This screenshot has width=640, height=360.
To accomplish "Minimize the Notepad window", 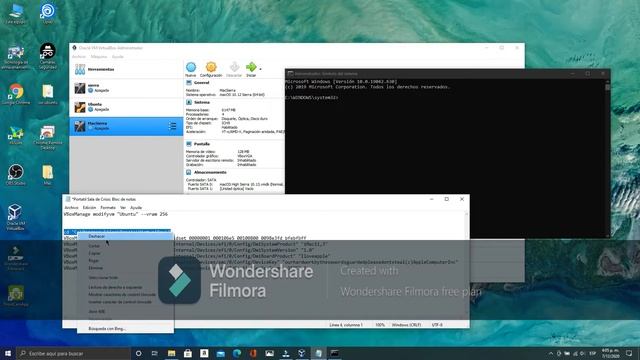I will (431, 199).
